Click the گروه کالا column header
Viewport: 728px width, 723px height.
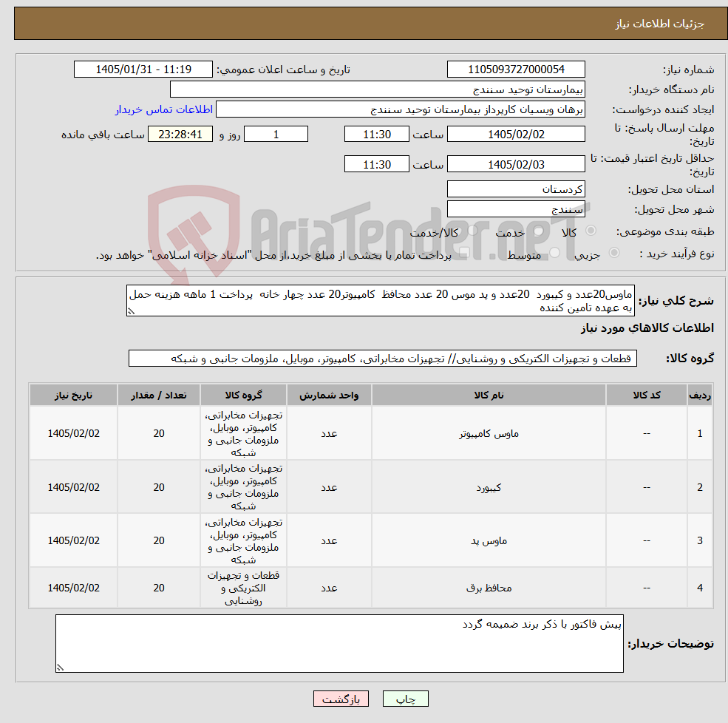[x=243, y=396]
